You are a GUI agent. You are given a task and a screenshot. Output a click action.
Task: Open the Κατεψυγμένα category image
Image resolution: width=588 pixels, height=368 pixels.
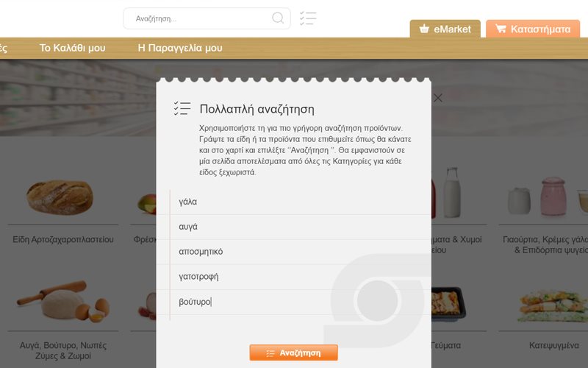point(553,306)
